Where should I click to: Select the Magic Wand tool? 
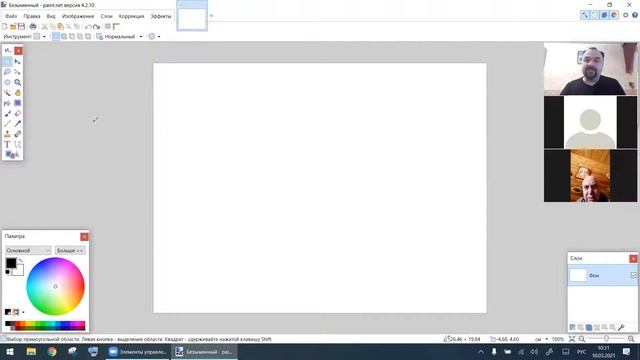point(7,93)
